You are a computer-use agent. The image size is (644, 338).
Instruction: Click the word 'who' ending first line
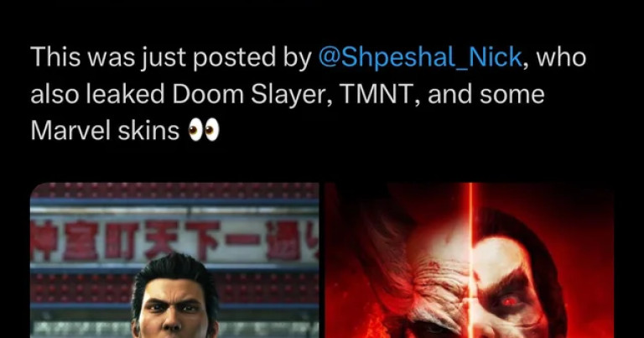561,58
